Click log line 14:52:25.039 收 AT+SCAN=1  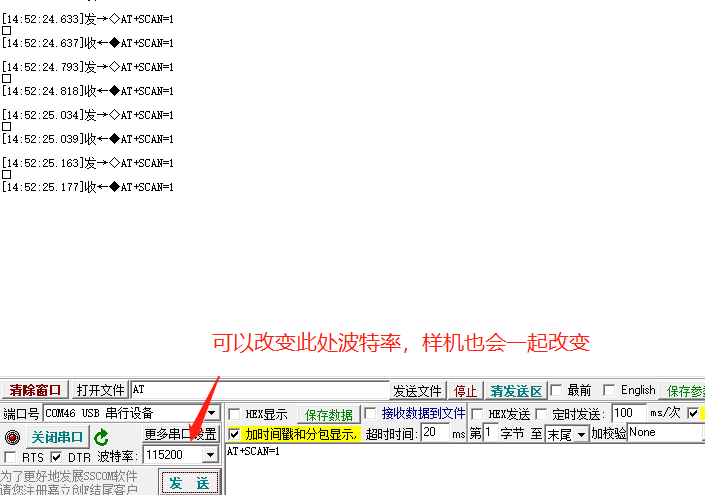(88, 139)
